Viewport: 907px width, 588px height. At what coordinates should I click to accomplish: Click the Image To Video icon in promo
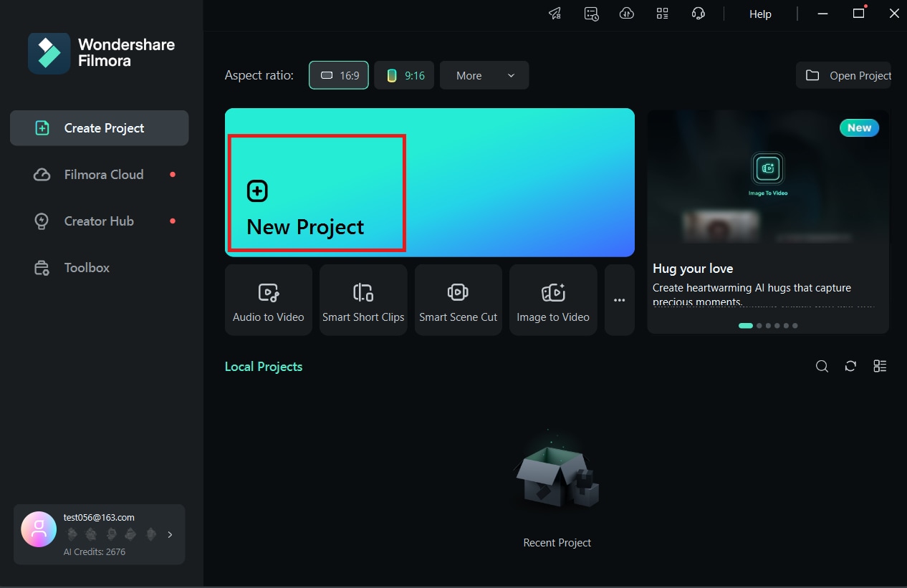click(x=768, y=169)
